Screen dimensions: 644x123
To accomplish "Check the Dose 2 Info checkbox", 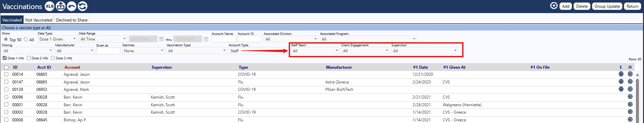I will tap(29, 58).
